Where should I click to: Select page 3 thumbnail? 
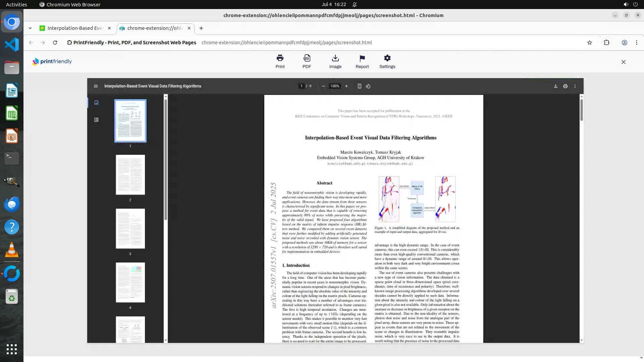coord(130,229)
